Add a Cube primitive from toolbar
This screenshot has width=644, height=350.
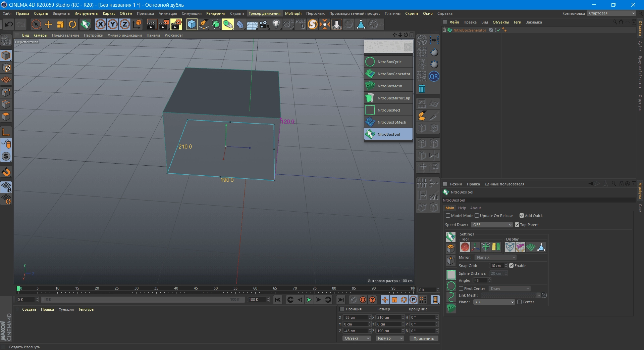(192, 24)
